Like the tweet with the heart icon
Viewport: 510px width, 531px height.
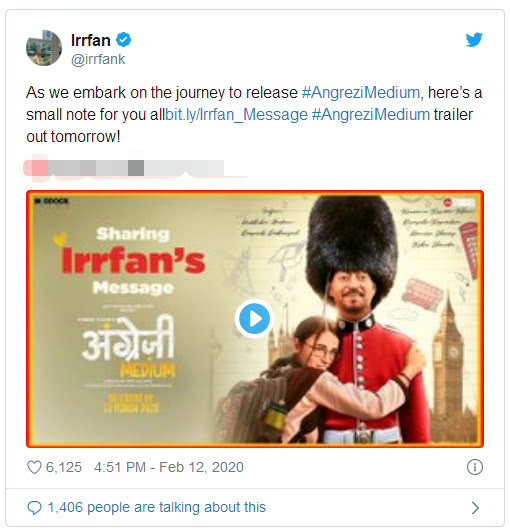[x=34, y=467]
